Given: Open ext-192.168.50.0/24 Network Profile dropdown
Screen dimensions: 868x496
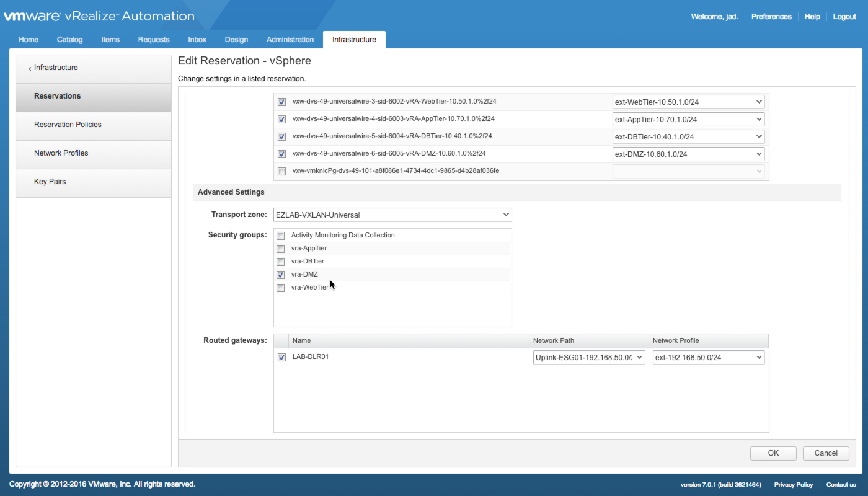Looking at the screenshot, I should tap(709, 357).
